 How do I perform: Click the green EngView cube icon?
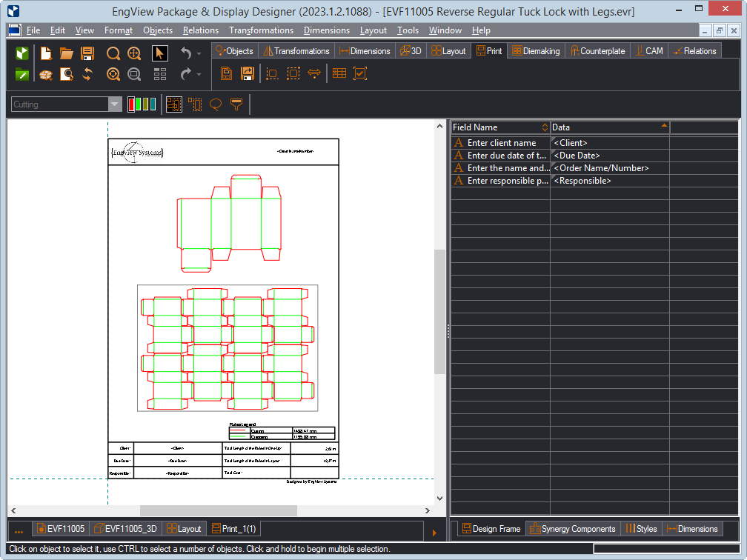22,53
